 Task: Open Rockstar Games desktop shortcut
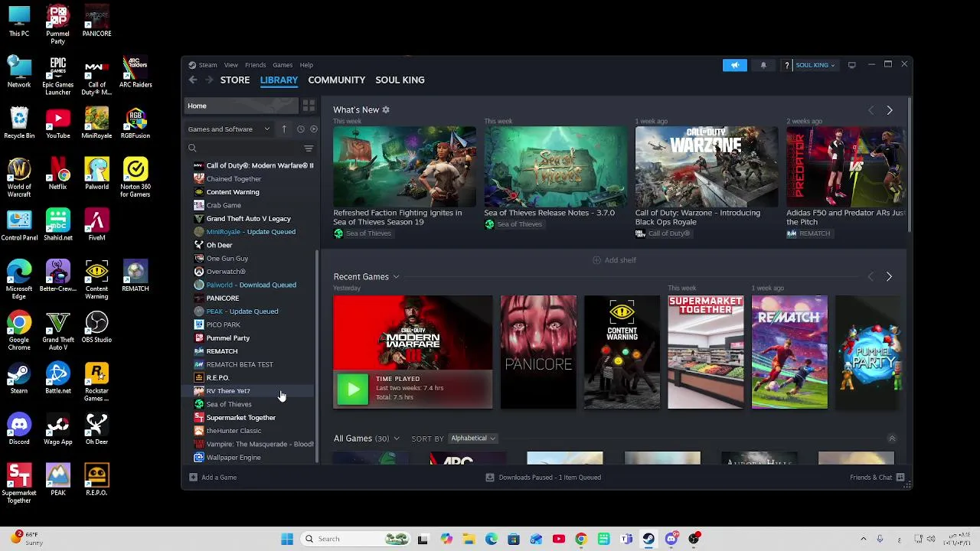pos(96,382)
